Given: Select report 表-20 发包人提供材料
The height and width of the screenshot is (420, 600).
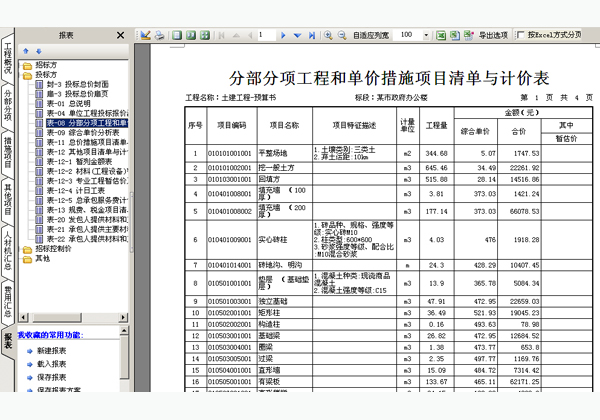Looking at the screenshot, I should [x=82, y=220].
